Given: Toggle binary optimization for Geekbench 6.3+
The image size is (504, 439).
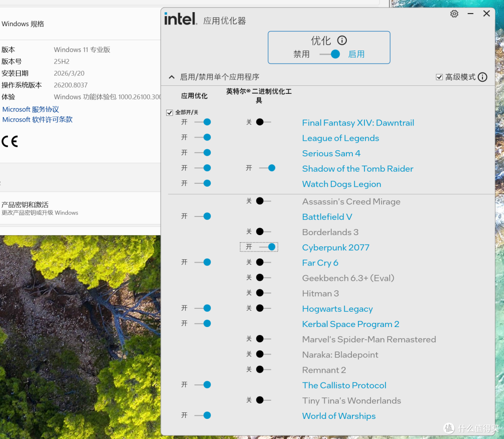Looking at the screenshot, I should coord(264,278).
